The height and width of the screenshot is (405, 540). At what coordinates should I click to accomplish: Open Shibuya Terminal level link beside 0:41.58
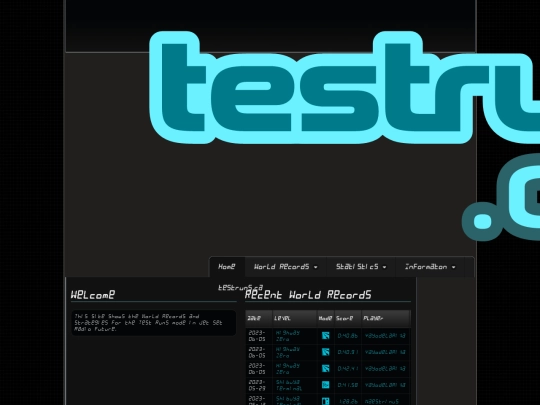coord(289,385)
